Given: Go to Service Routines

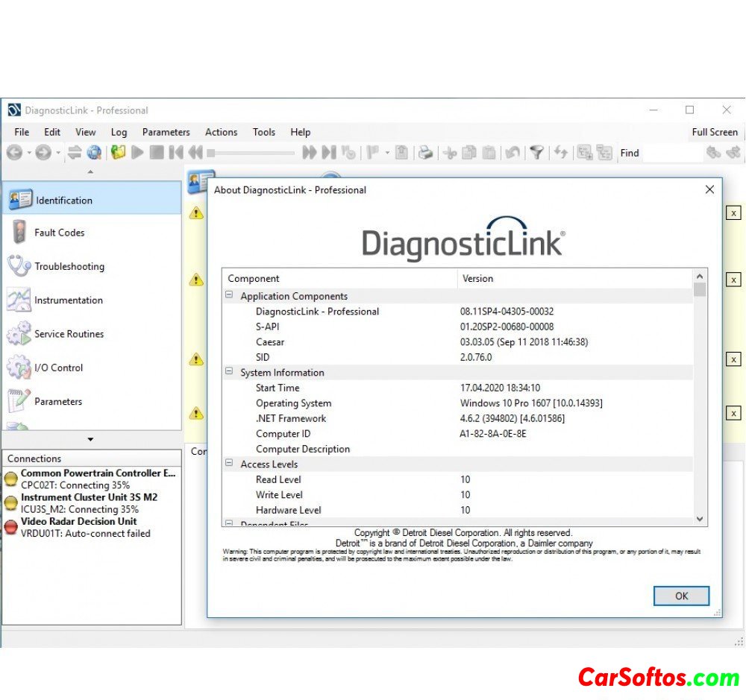Looking at the screenshot, I should pyautogui.click(x=69, y=334).
